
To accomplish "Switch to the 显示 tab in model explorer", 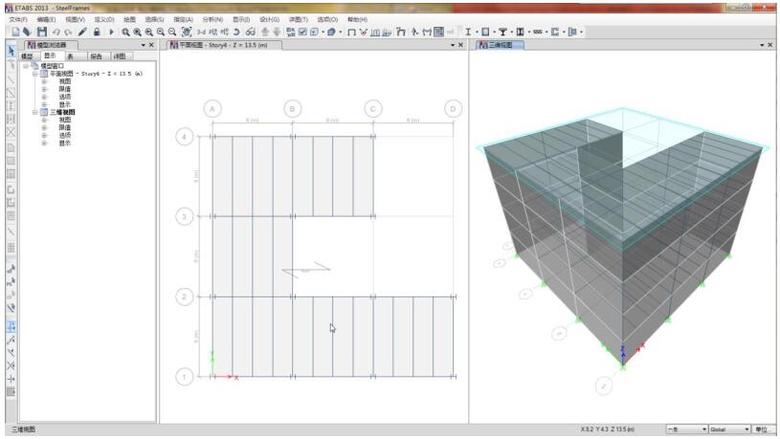I will point(49,56).
